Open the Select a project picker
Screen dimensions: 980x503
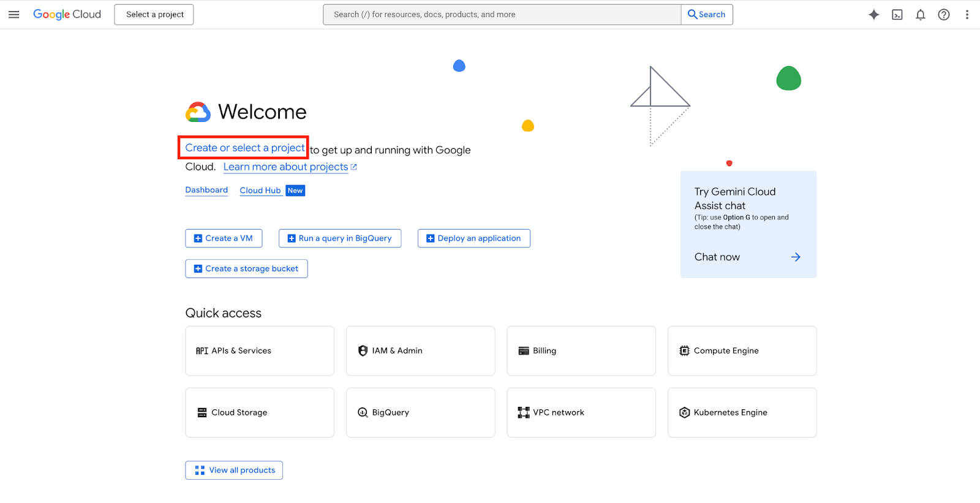pos(154,15)
